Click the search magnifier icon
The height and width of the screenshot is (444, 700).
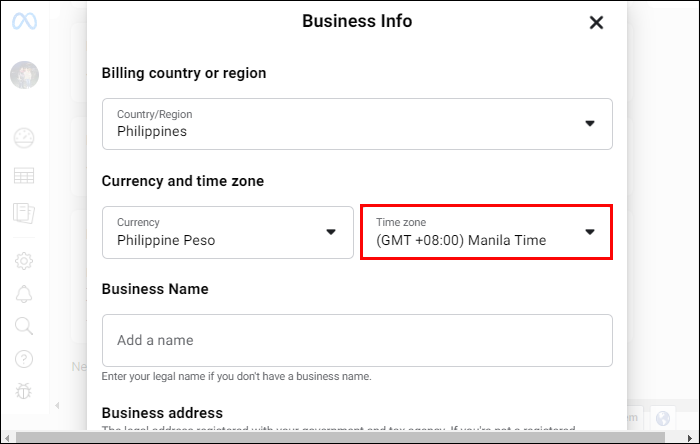(x=24, y=326)
